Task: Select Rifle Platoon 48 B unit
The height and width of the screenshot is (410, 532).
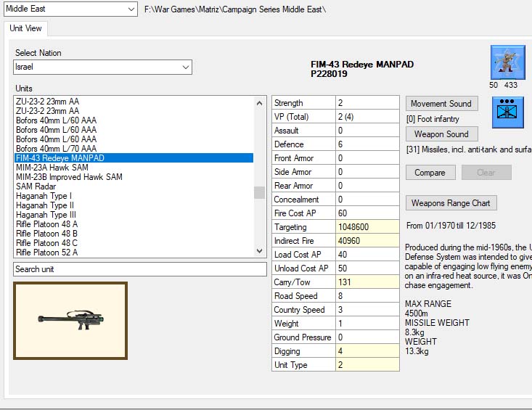Action: point(134,234)
